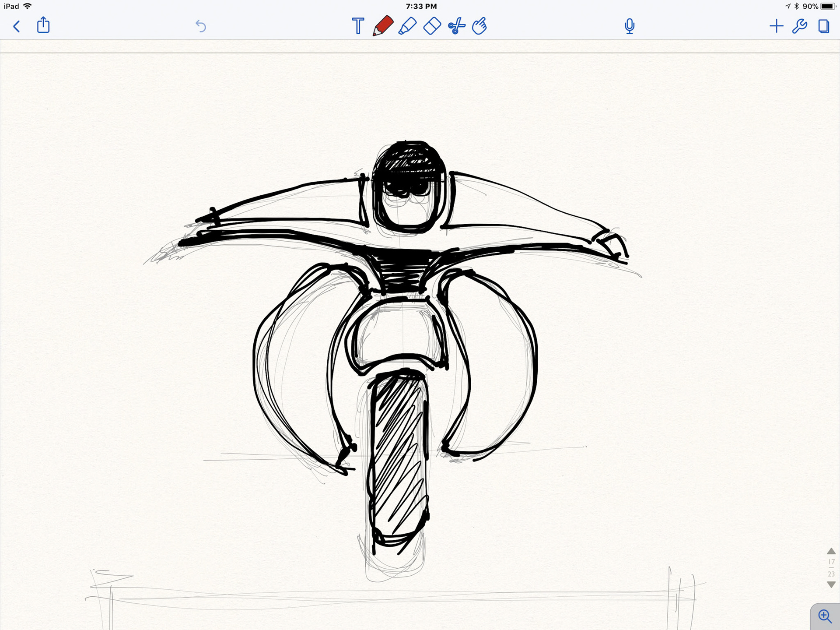
Task: Tap the battery indicator in the status bar
Action: [x=827, y=7]
